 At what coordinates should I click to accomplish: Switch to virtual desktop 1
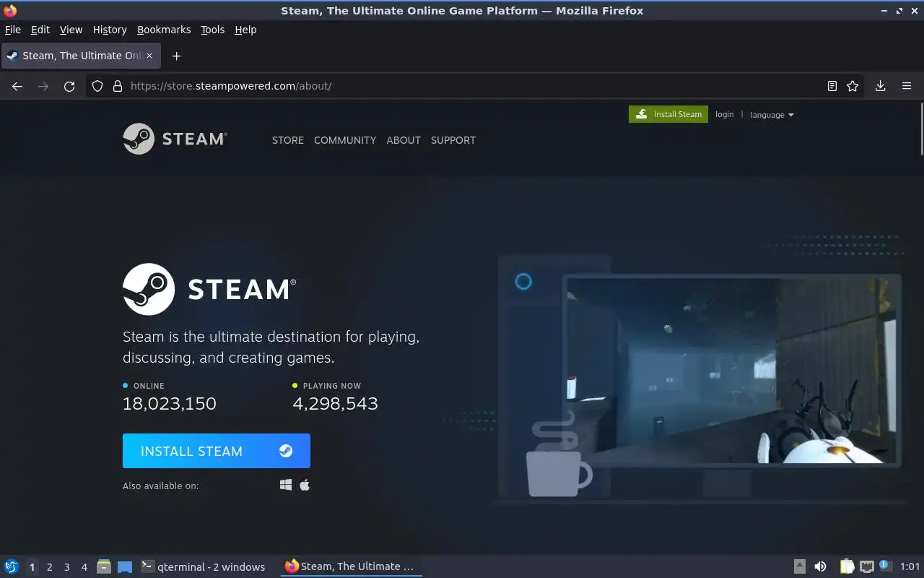(x=32, y=566)
